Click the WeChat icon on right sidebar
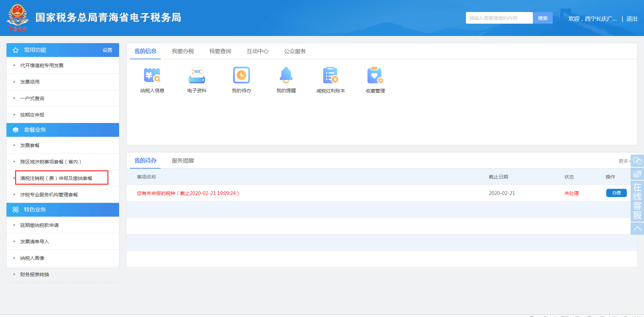The height and width of the screenshot is (317, 644). (x=637, y=161)
